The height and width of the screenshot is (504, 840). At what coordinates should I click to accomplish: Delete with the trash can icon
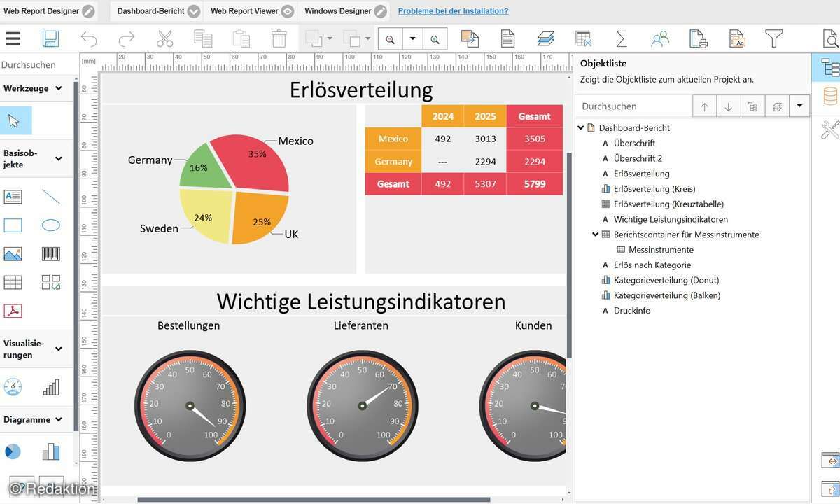tap(279, 38)
